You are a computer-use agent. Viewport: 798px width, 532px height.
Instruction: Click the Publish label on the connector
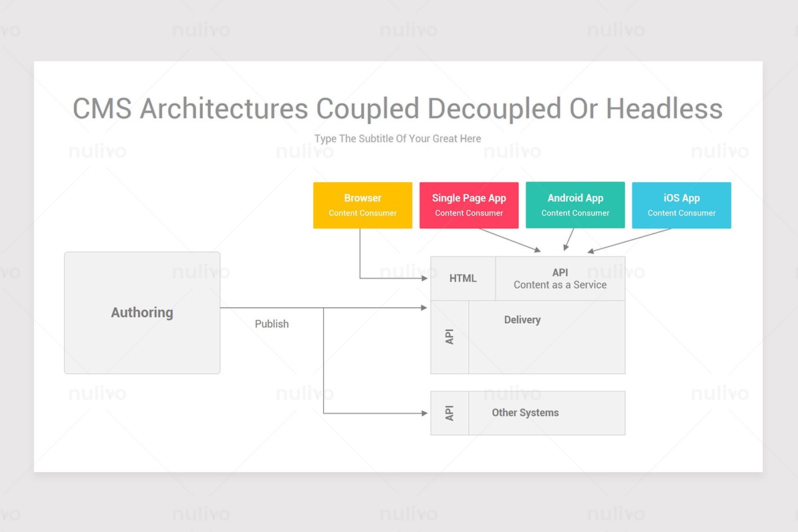(x=271, y=324)
